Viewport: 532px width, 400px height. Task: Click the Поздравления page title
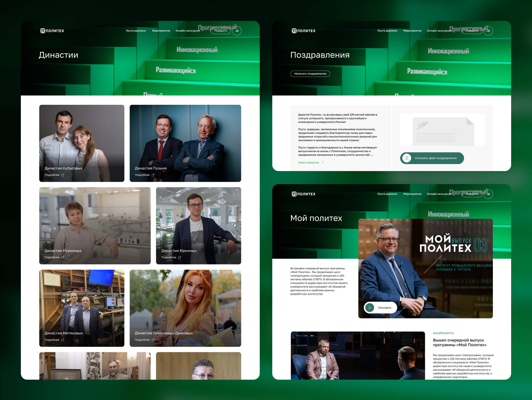(320, 55)
